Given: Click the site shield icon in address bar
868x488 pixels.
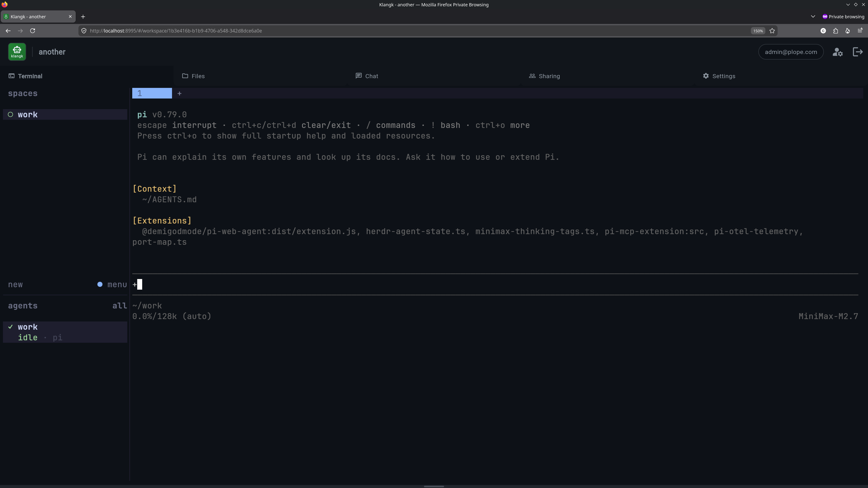Looking at the screenshot, I should tap(84, 31).
